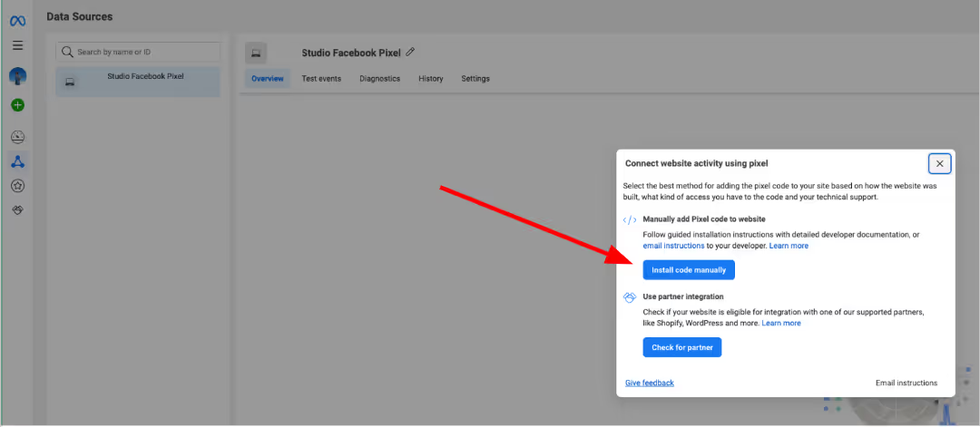Screen dimensions: 980x427
Task: Click the code brackets icon in dialog
Action: (x=630, y=219)
